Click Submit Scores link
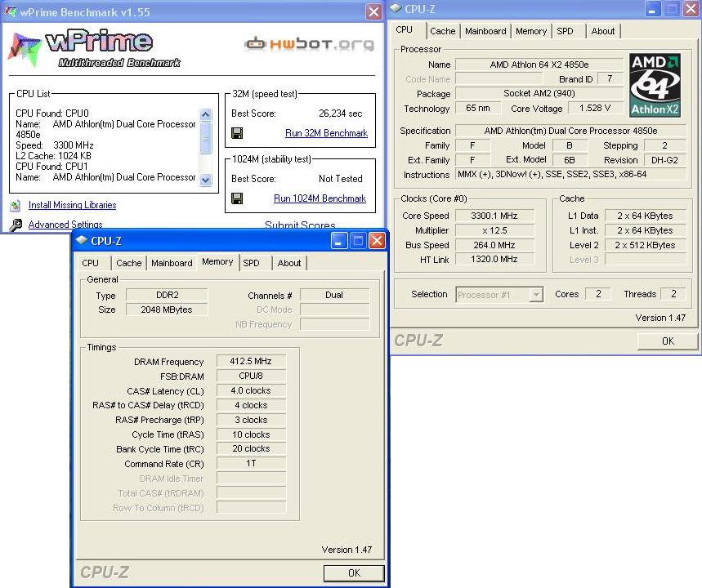This screenshot has height=588, width=702. [x=300, y=225]
